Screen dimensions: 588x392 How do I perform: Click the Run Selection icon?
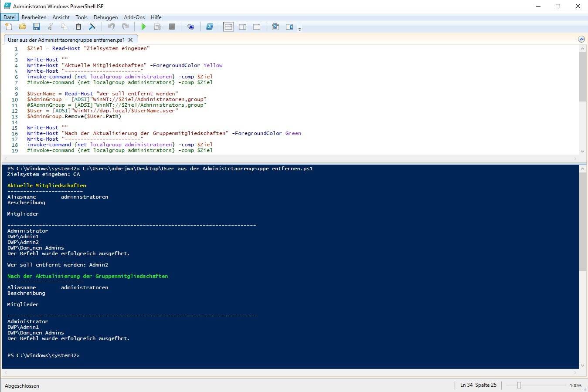[x=158, y=27]
